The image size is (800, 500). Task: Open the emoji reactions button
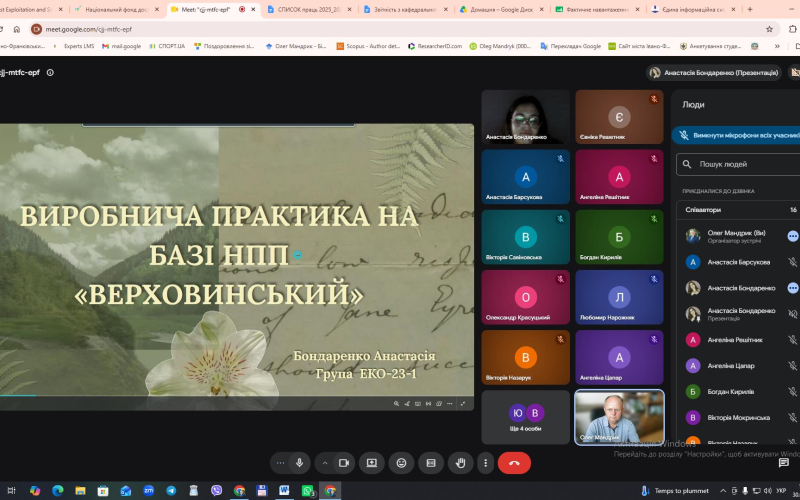click(402, 463)
